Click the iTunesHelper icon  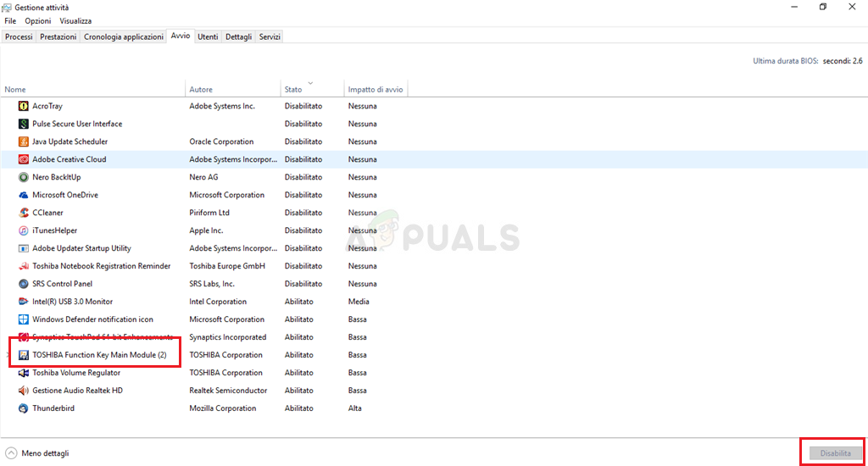[23, 230]
